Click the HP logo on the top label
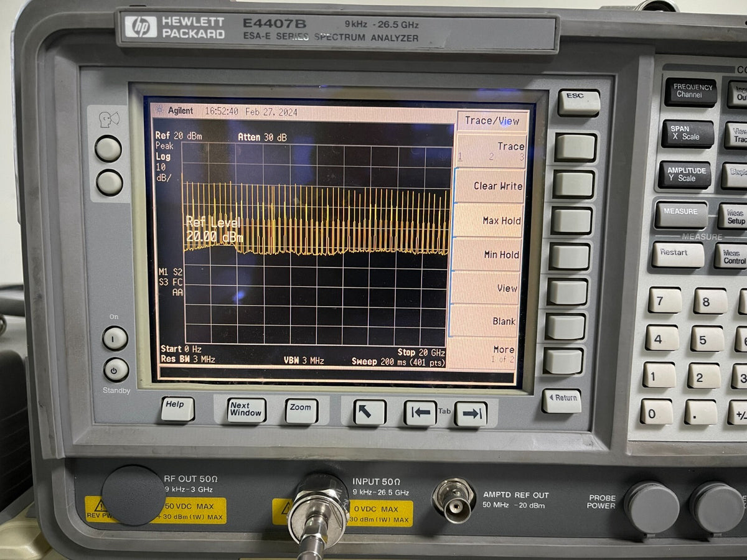Screen dimensions: 747x560 [141, 27]
